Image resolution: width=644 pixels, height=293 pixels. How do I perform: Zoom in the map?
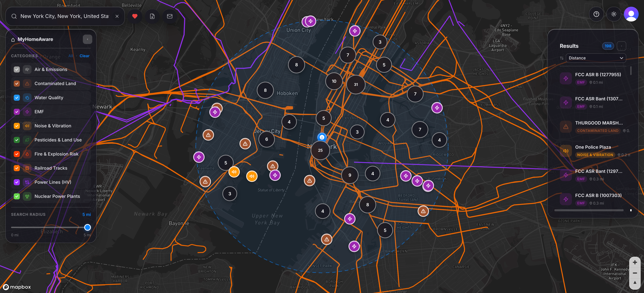(634, 262)
